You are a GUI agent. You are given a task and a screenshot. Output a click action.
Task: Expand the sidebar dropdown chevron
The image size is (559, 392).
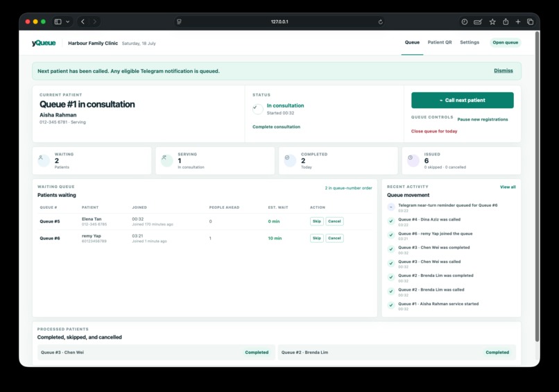(x=67, y=22)
